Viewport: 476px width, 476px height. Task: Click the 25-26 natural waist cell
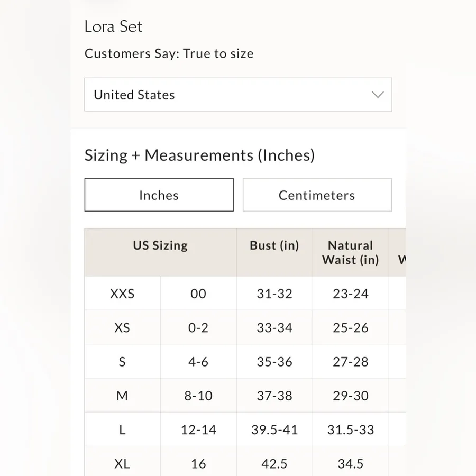point(351,327)
